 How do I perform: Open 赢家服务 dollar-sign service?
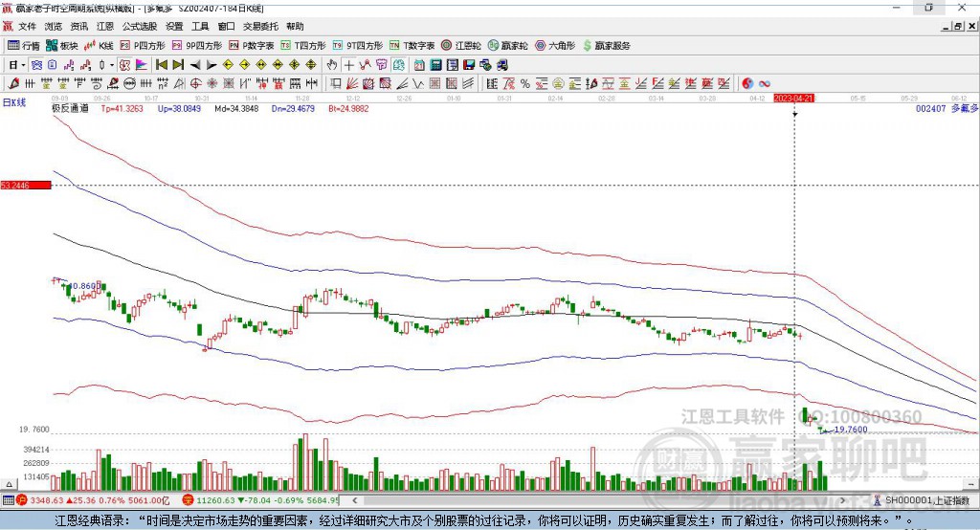coord(606,46)
